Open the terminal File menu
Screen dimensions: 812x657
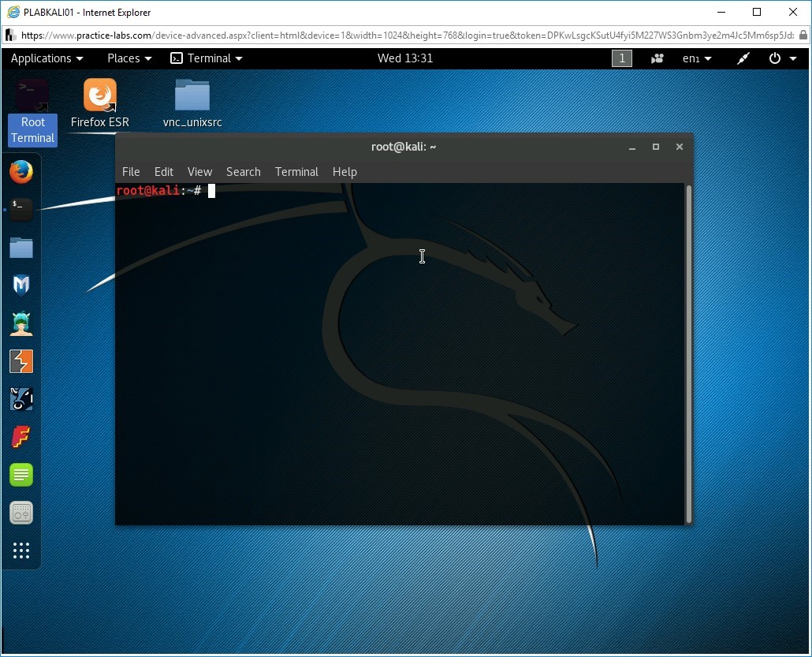131,172
